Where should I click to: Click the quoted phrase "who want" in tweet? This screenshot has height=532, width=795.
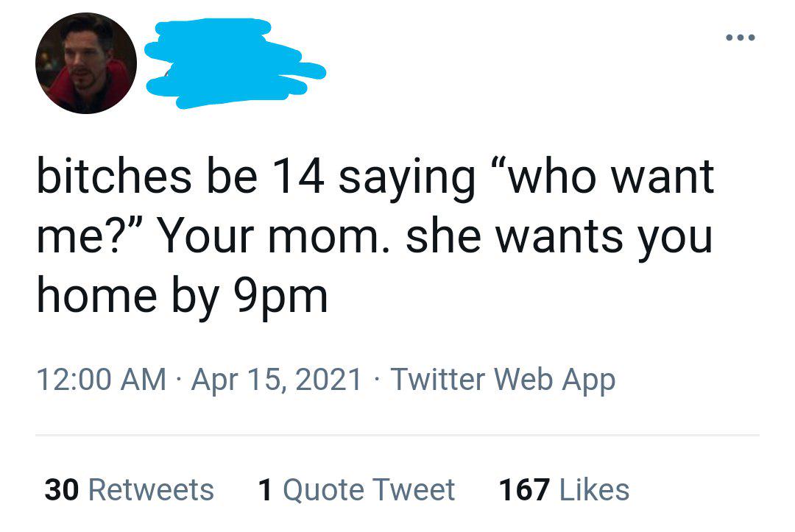coord(603,177)
